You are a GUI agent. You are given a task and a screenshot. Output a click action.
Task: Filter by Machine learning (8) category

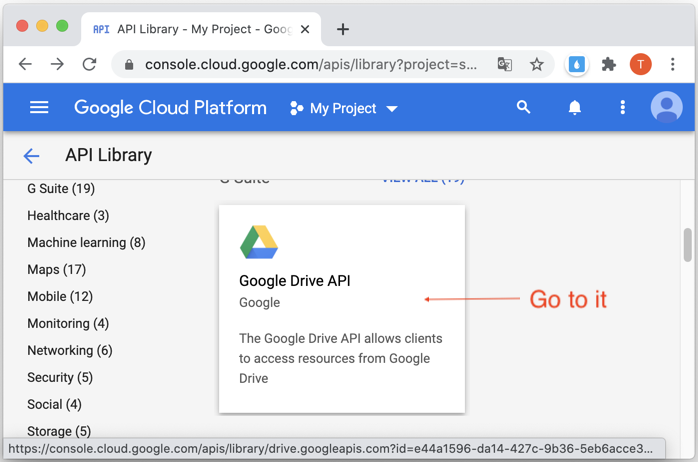(86, 243)
